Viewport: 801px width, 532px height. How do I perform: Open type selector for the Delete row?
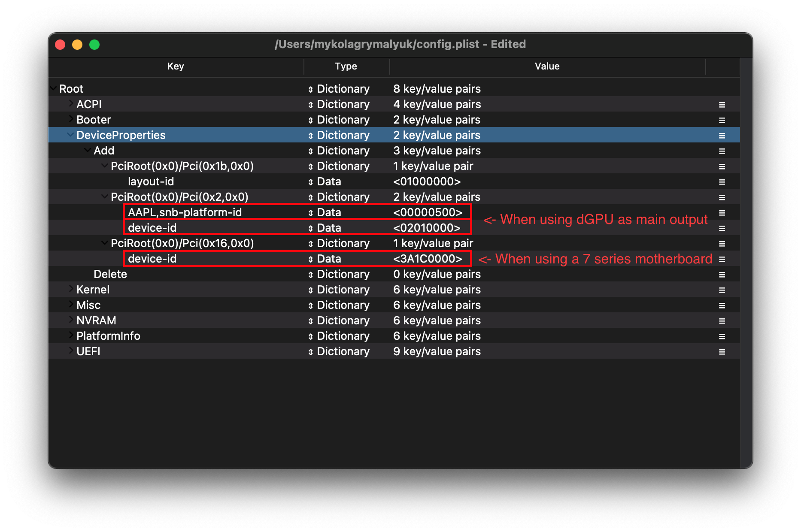[x=310, y=275]
